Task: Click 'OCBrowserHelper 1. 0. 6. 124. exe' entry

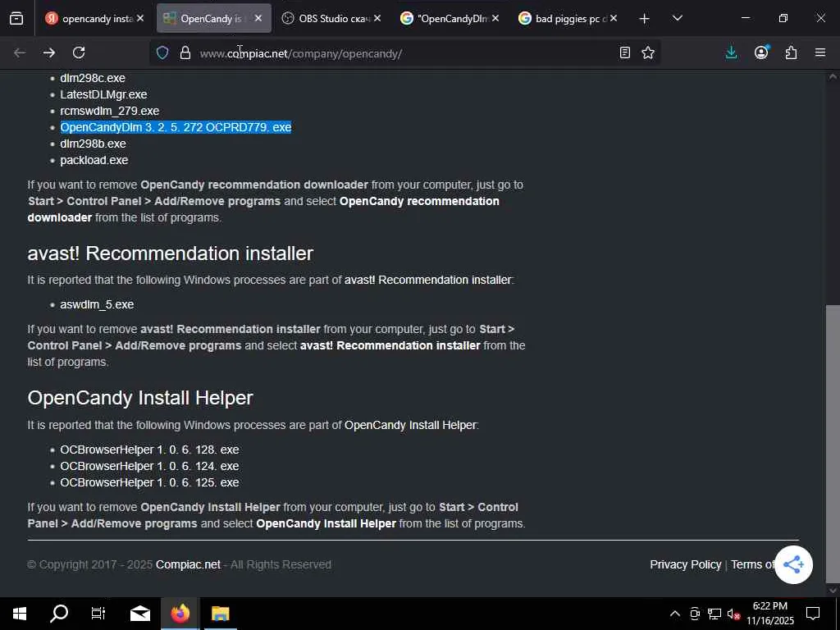Action: (149, 466)
